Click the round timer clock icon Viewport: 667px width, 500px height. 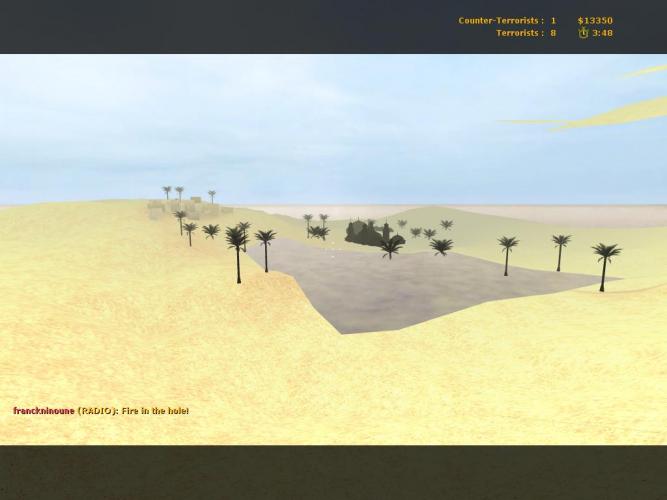(x=583, y=33)
